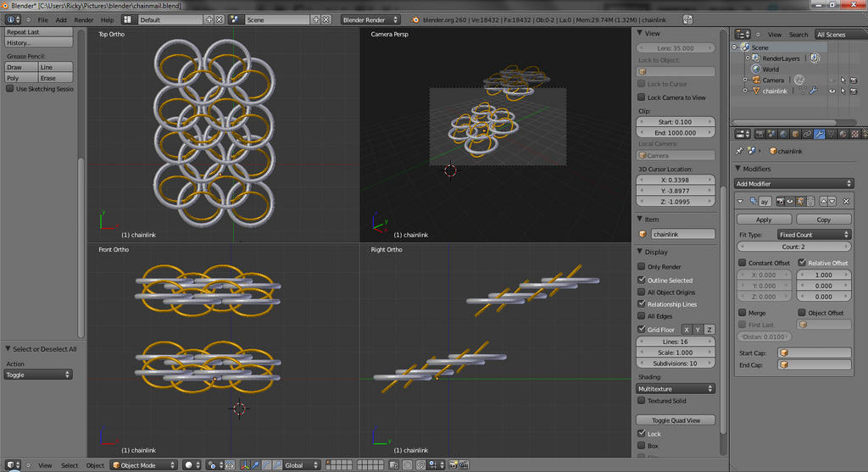Open the render camera tab in Properties
Image resolution: width=868 pixels, height=472 pixels.
(760, 134)
